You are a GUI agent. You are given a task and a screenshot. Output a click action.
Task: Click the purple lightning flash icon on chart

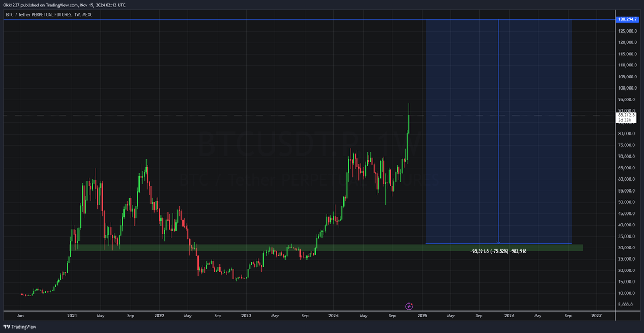pyautogui.click(x=409, y=306)
